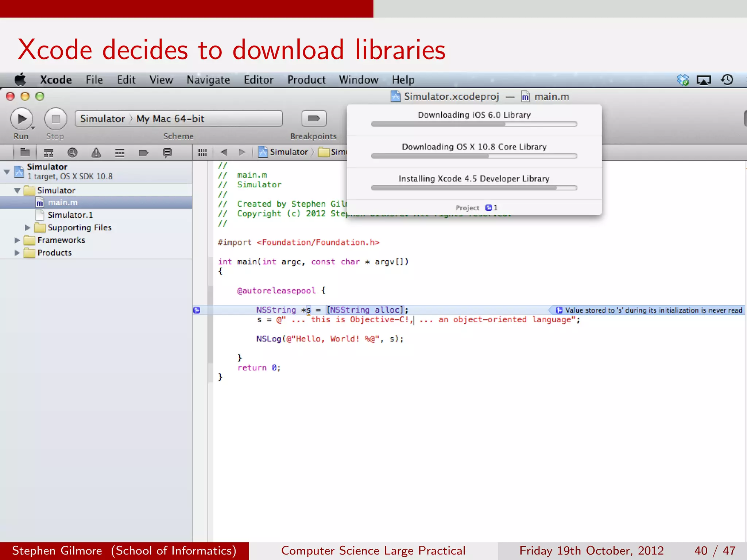The image size is (747, 560).
Task: Click the #import Foundation line
Action: coord(298,242)
